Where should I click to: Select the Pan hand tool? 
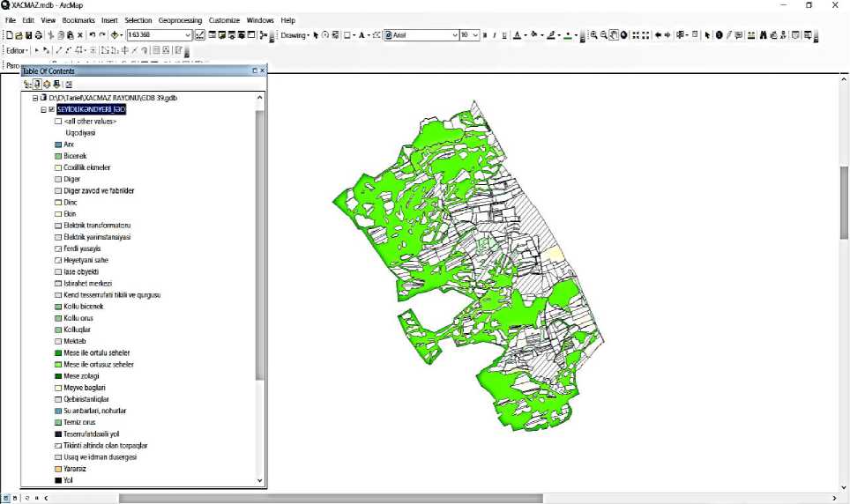pyautogui.click(x=614, y=35)
